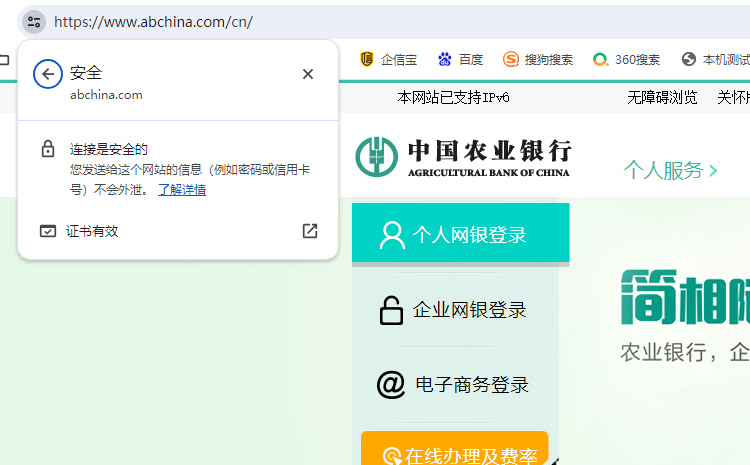Viewport: 750px width, 465px height.
Task: Click the Agricultural Bank of China logo
Action: (463, 157)
